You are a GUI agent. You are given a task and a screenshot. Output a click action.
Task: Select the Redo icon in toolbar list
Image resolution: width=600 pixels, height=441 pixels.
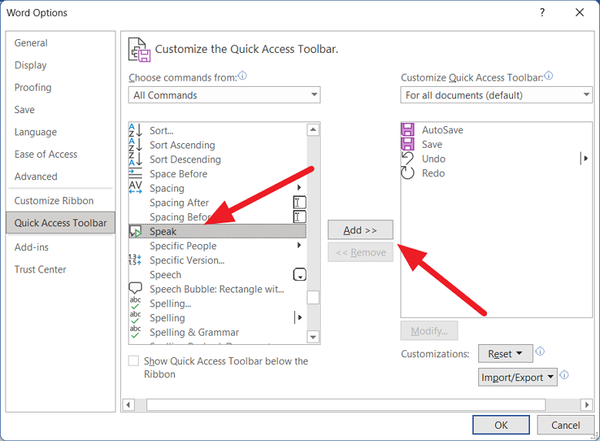point(408,173)
